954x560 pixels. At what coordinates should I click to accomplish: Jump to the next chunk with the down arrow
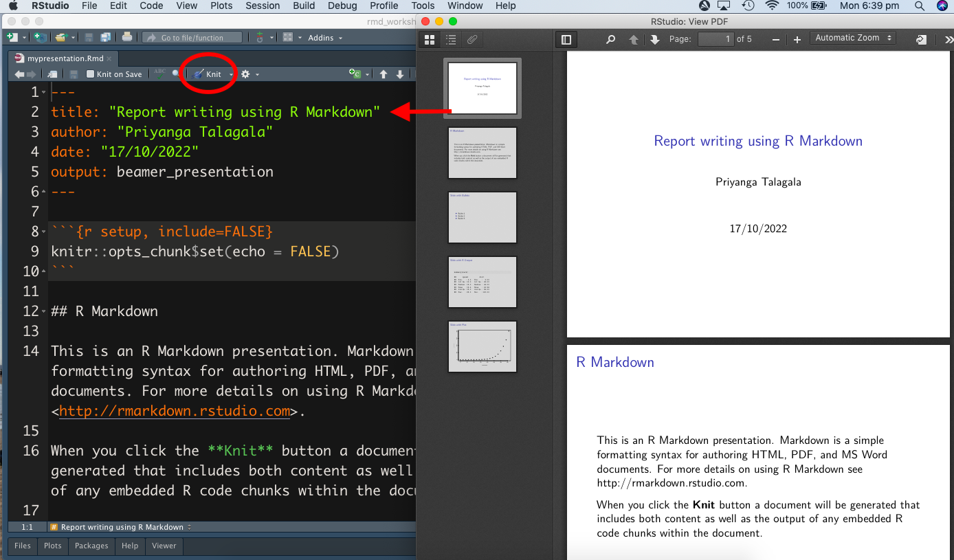click(399, 74)
